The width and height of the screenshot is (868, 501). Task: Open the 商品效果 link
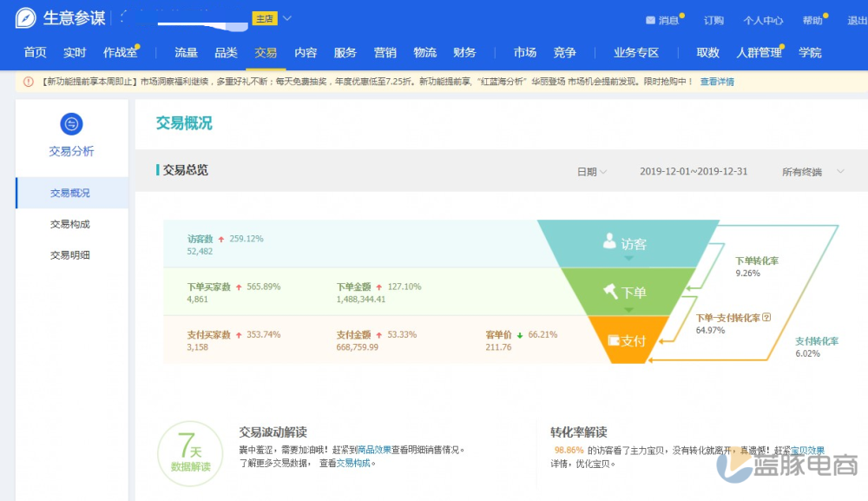pyautogui.click(x=374, y=450)
